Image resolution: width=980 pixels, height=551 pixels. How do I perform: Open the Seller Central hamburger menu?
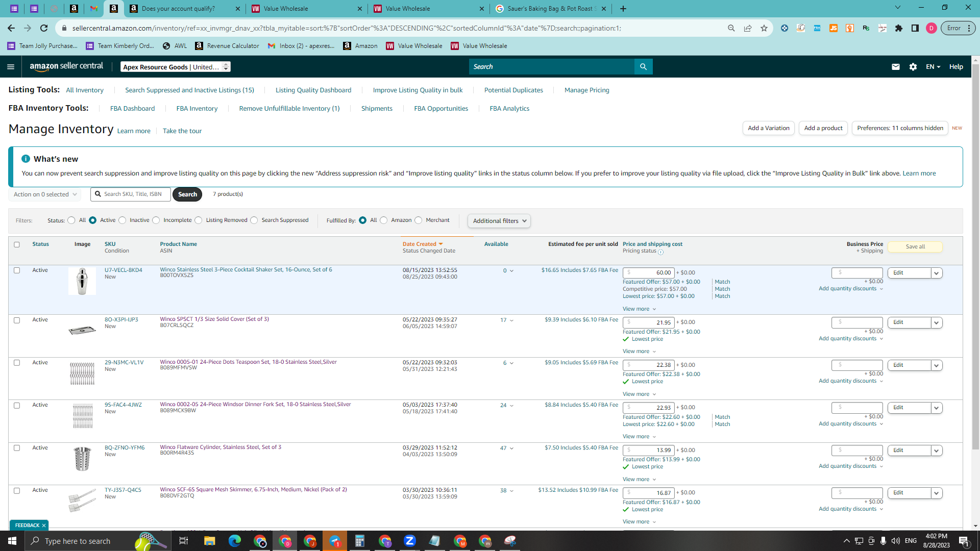pyautogui.click(x=11, y=67)
